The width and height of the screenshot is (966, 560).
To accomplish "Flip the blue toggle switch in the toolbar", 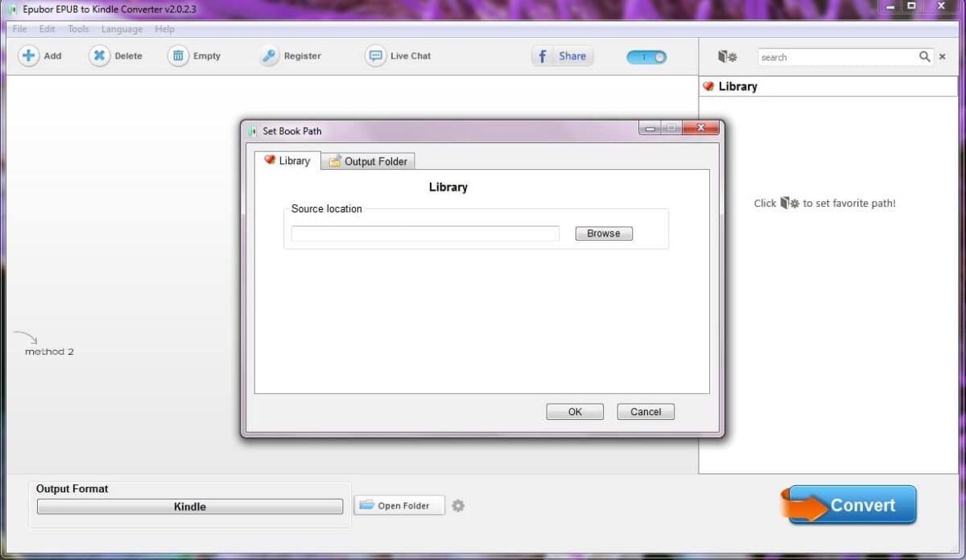I will click(646, 57).
